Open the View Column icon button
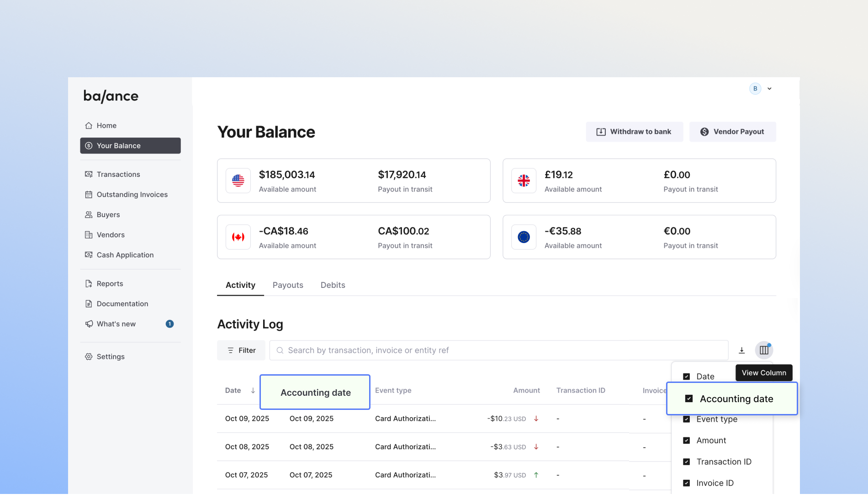 tap(764, 350)
